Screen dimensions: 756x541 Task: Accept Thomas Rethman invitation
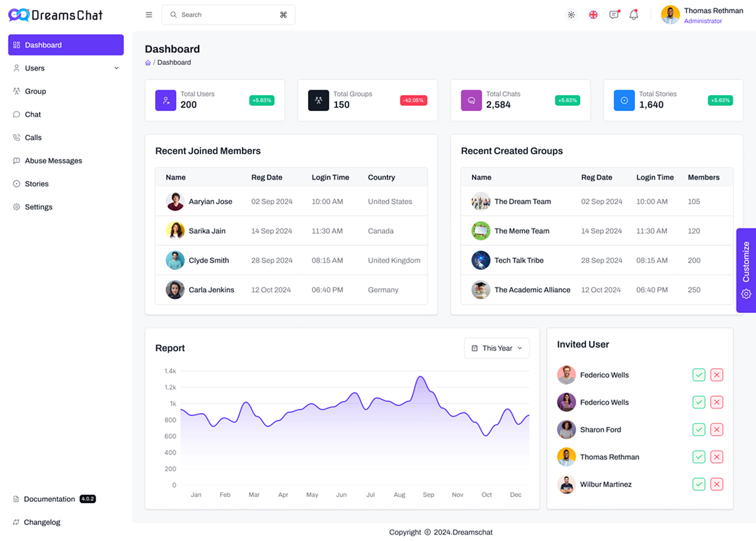699,457
